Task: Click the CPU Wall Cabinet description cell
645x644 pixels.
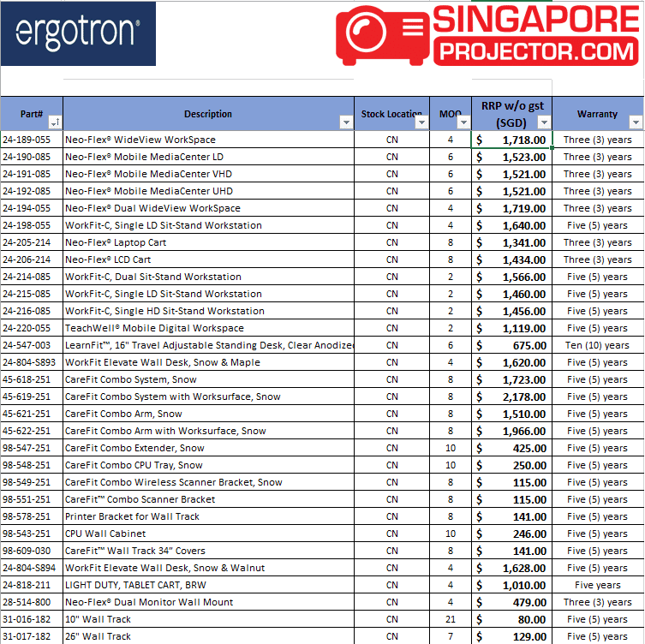Action: [208, 534]
